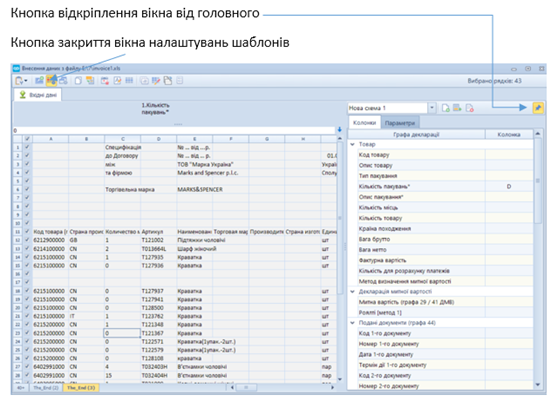
Task: Toggle checkbox of spreadsheet row 6
Action: pyautogui.click(x=27, y=189)
